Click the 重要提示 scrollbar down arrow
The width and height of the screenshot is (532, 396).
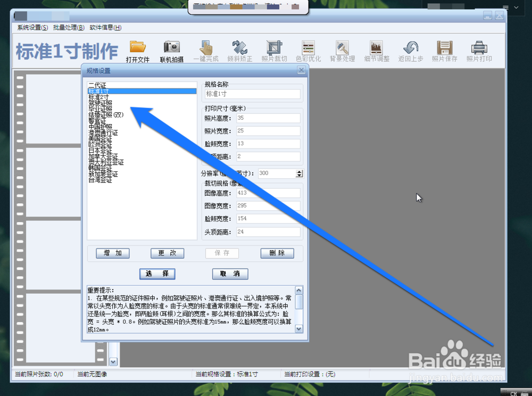pyautogui.click(x=299, y=329)
